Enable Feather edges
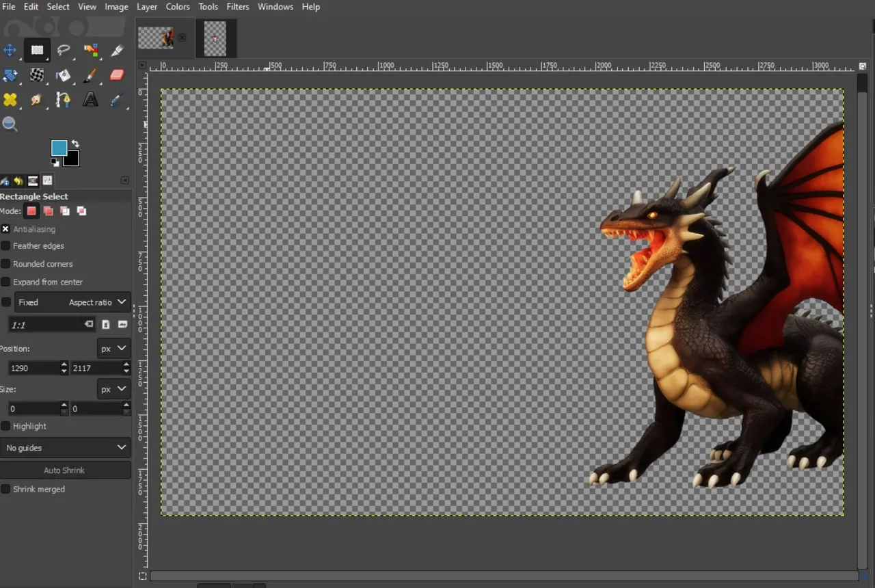The image size is (875, 588). click(x=5, y=245)
